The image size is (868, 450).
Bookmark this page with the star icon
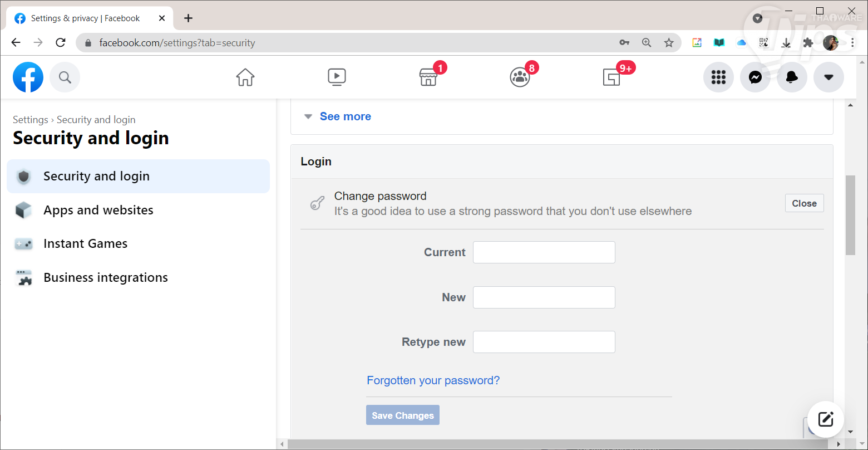669,42
